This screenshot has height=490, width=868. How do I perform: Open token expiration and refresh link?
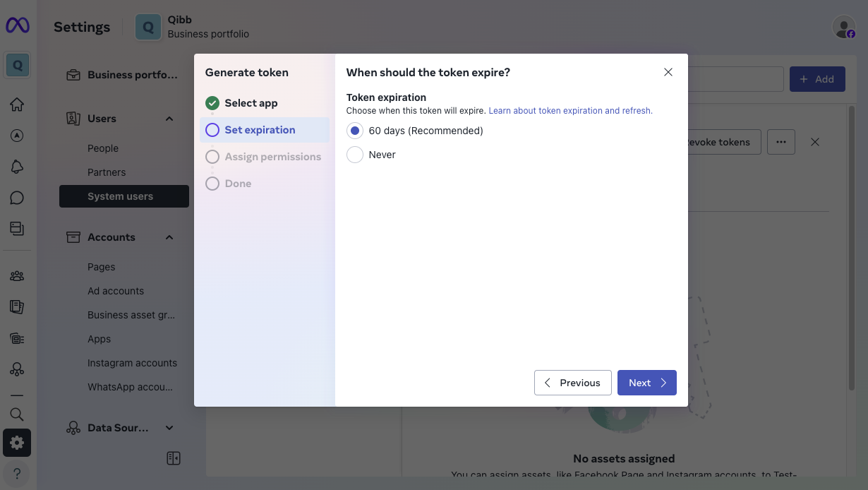[570, 111]
